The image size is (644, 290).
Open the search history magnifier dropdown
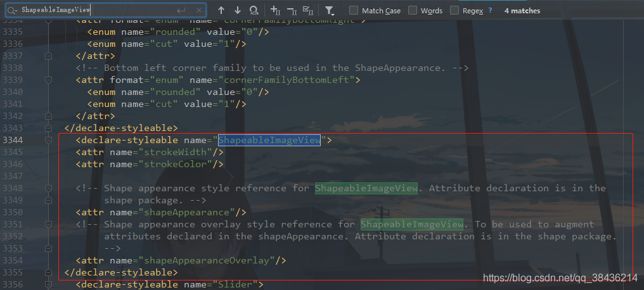13,10
